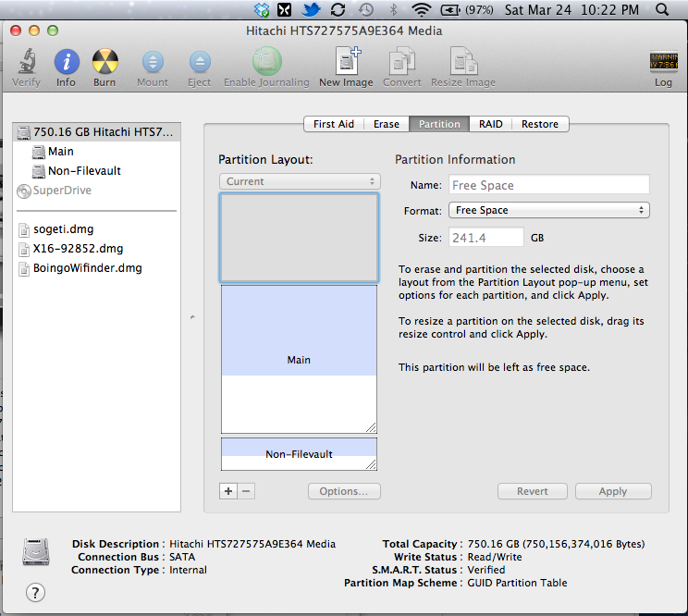
Task: Open Spotlight search in the menu bar
Action: click(x=662, y=9)
